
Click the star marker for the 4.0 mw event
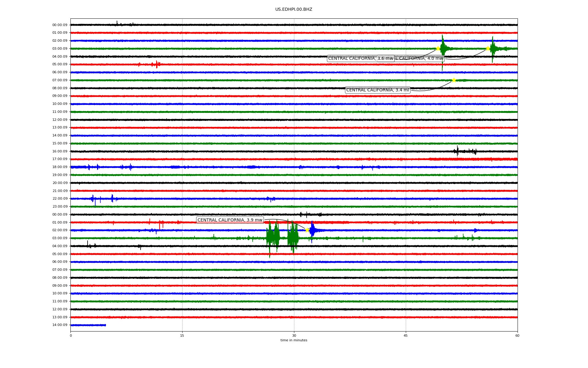pos(488,48)
